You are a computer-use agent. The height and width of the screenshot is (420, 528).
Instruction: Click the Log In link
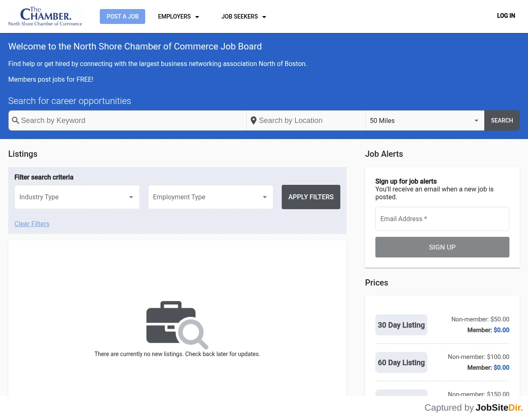pos(506,16)
